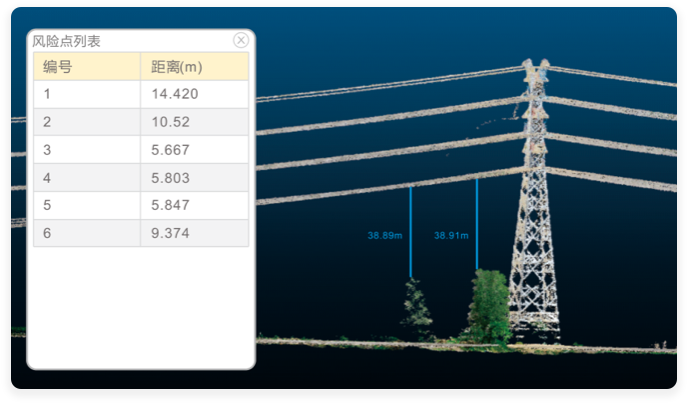Screen dimensions: 688x404
Task: Click the 编号 column header
Action: coord(57,67)
